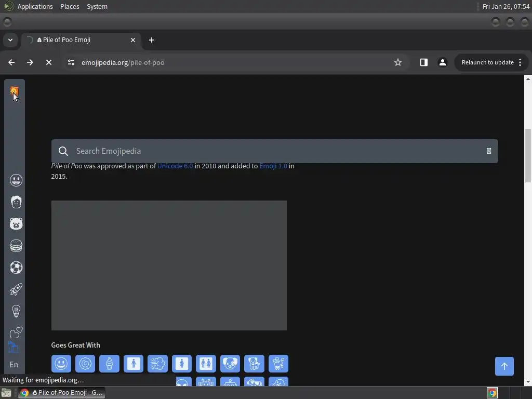Go forward in browser history

(x=30, y=62)
